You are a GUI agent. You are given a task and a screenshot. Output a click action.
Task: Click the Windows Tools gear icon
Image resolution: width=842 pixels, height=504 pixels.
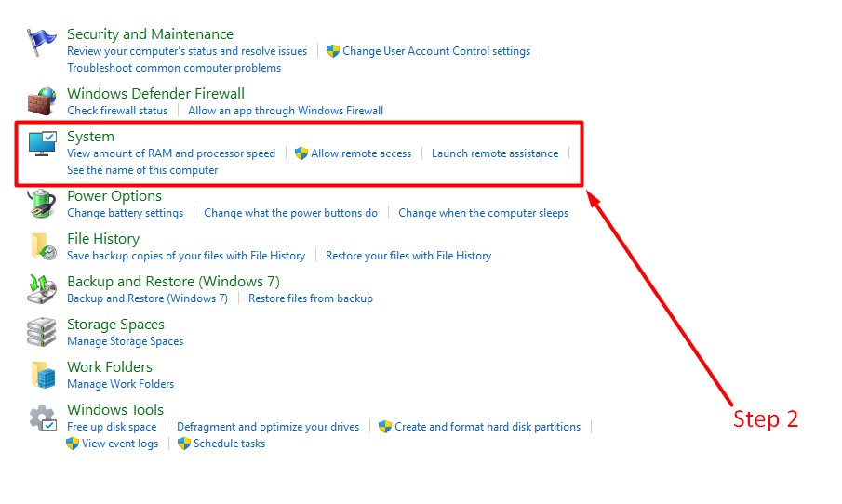43,418
